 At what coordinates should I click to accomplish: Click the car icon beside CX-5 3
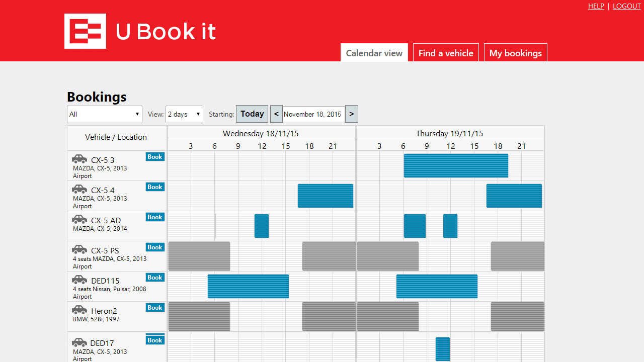pyautogui.click(x=79, y=159)
